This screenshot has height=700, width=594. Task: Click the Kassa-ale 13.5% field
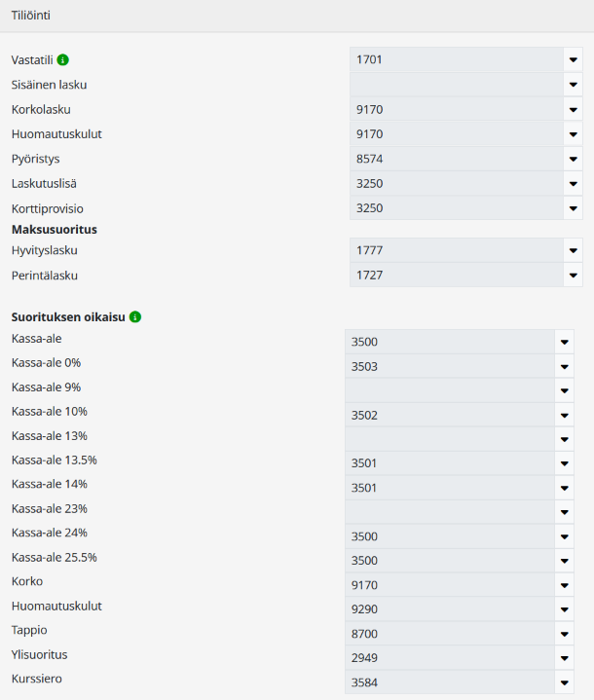[449, 463]
